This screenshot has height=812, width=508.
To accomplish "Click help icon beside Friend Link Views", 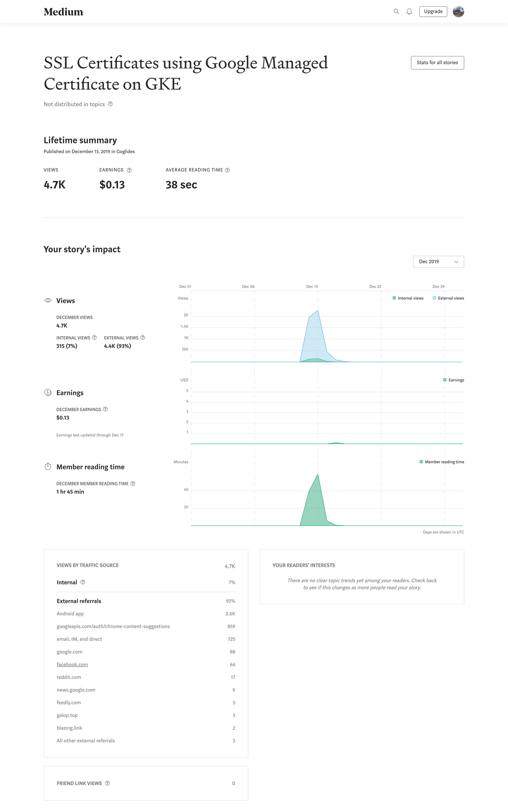I will pos(107,783).
